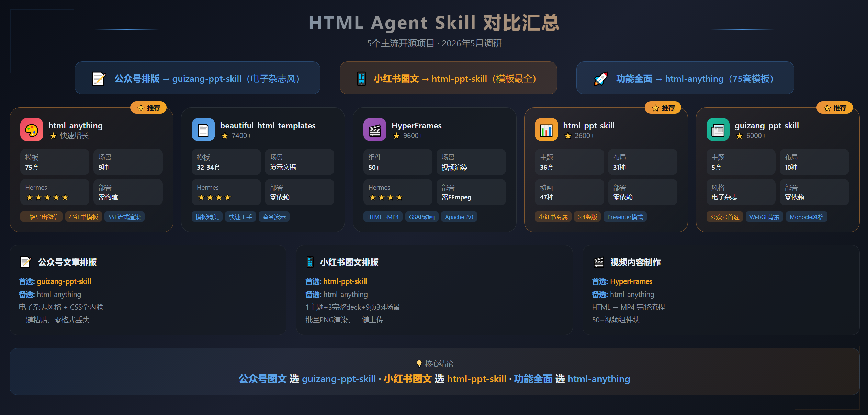The image size is (868, 415).
Task: Click the html-anything palette icon
Action: click(x=32, y=130)
